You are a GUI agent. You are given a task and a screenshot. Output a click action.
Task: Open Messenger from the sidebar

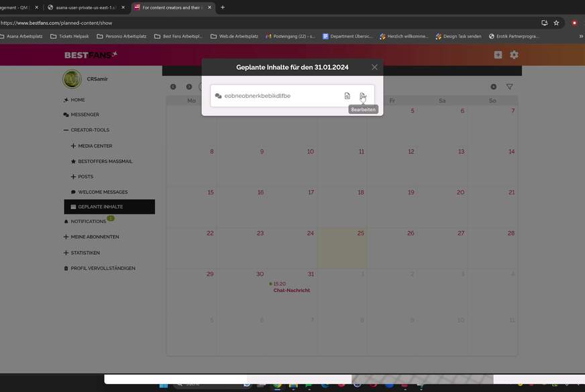[85, 115]
